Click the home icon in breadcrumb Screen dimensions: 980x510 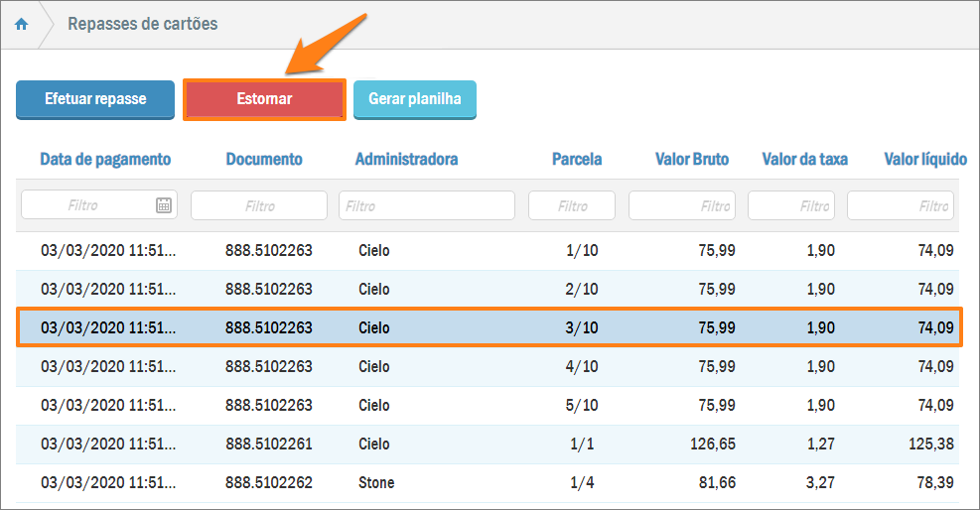pyautogui.click(x=21, y=24)
